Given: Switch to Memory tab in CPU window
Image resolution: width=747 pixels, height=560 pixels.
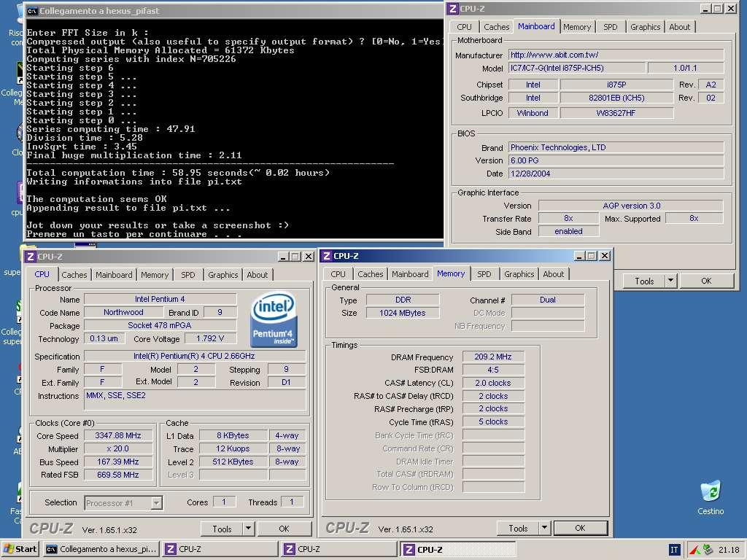Looking at the screenshot, I should [x=155, y=275].
